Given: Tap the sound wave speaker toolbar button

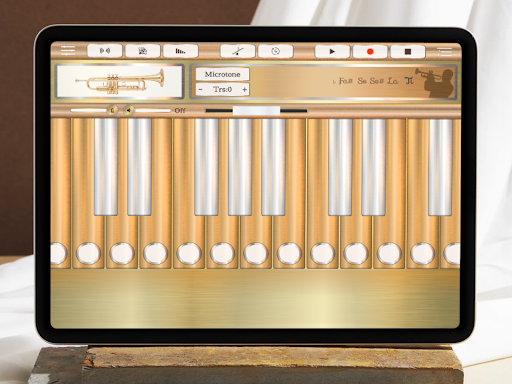Looking at the screenshot, I should coord(105,51).
